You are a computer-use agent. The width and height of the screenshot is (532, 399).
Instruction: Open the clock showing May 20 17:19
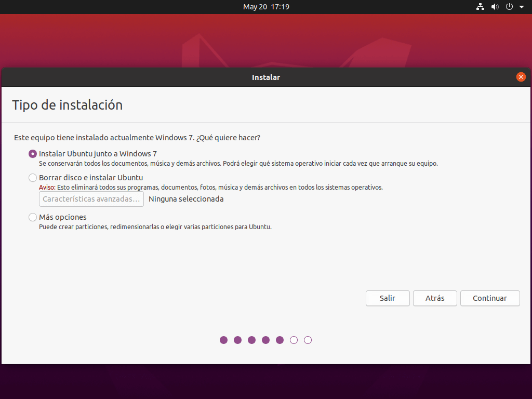click(x=266, y=7)
